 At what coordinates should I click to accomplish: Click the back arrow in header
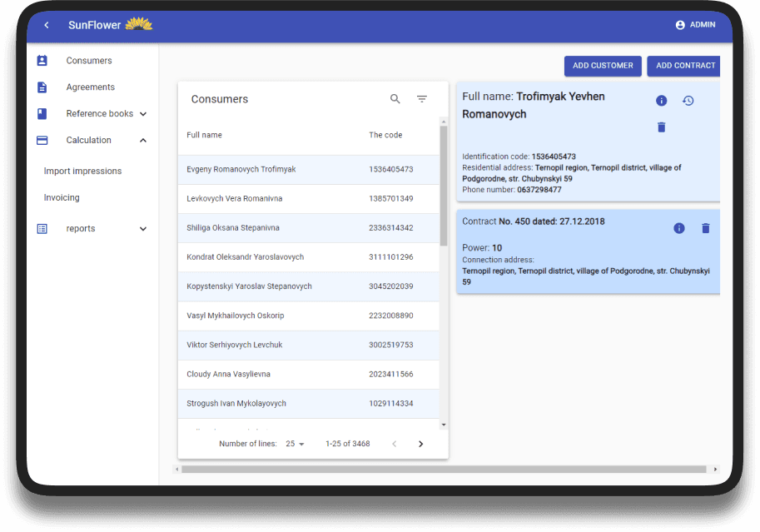pyautogui.click(x=47, y=25)
